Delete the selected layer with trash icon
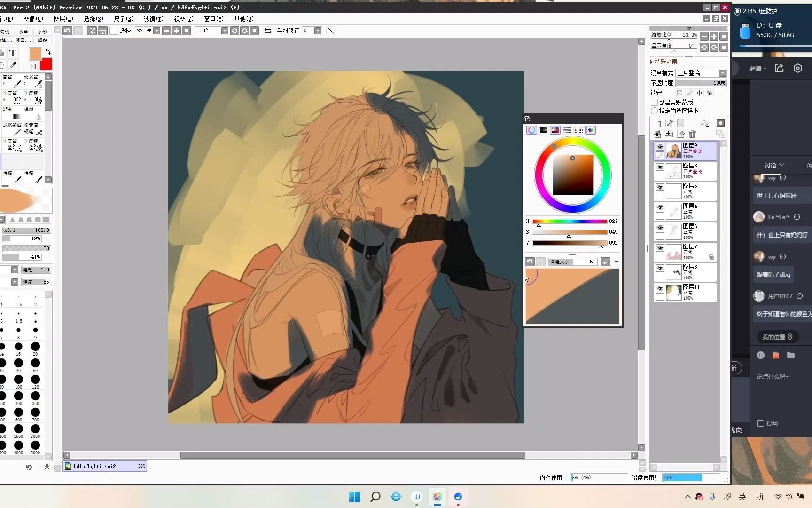 point(692,134)
